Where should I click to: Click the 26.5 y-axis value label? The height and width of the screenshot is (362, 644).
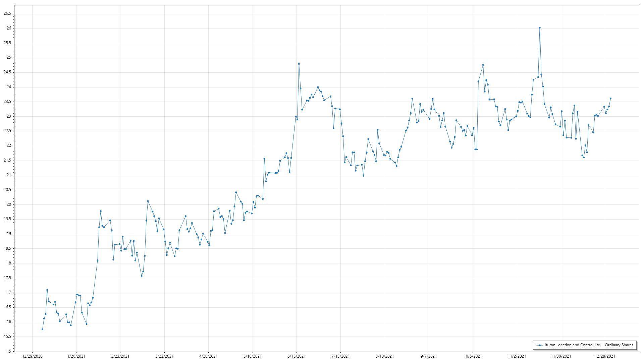click(7, 13)
